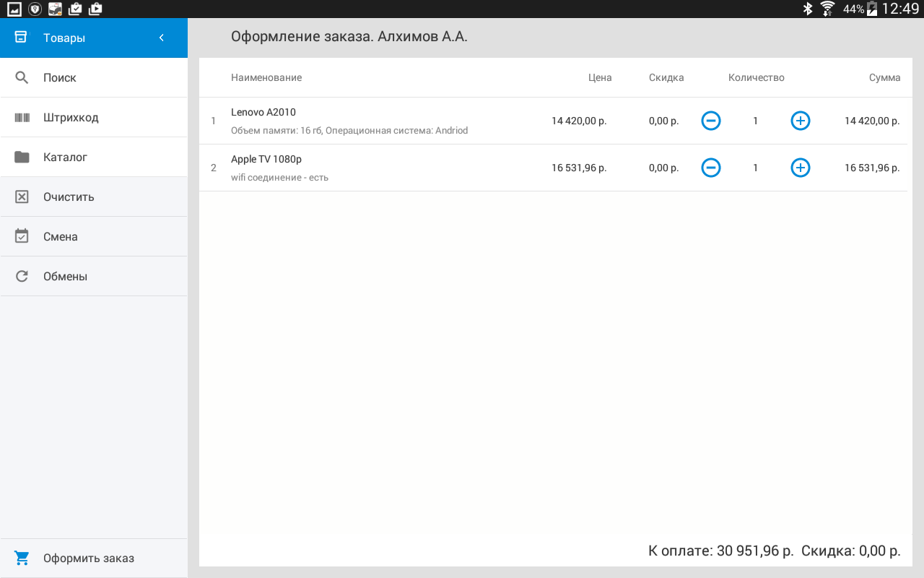The image size is (924, 578).
Task: Tap the shift calendar icon
Action: pyautogui.click(x=22, y=236)
